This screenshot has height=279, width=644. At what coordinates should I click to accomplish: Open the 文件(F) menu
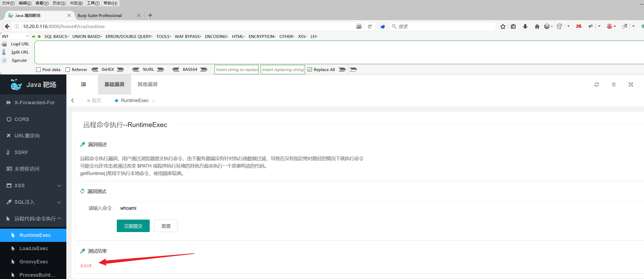point(8,3)
